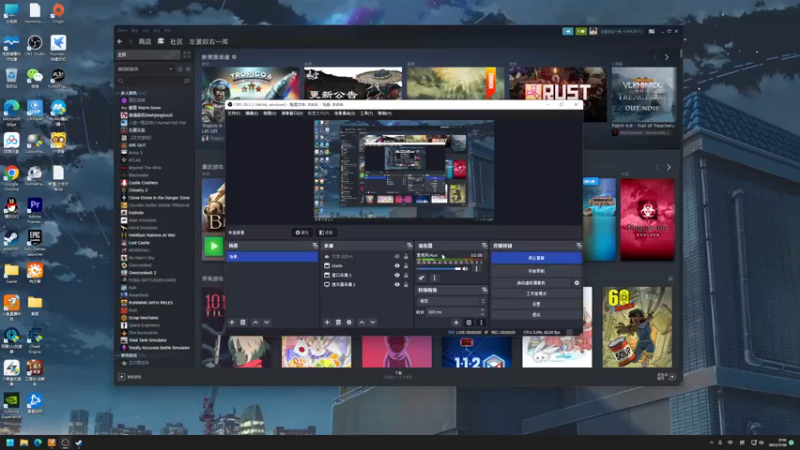800x450 pixels.
Task: Open the 编辑(E) menu in OBS
Action: [x=252, y=113]
